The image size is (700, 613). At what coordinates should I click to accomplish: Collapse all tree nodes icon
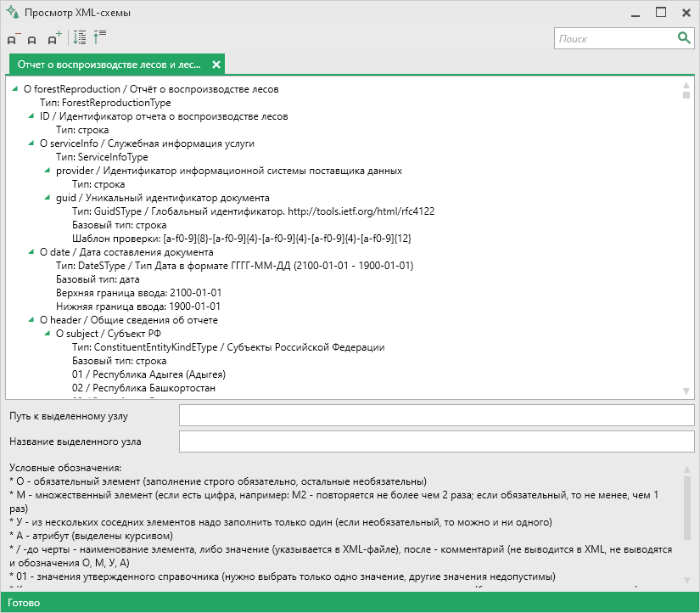pos(99,37)
